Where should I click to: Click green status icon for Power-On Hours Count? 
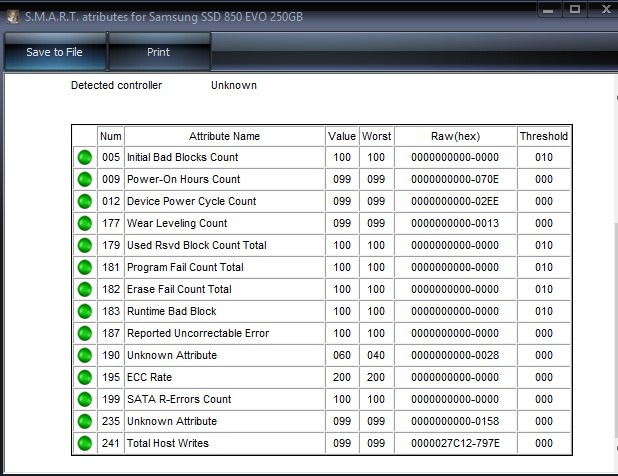pos(85,179)
